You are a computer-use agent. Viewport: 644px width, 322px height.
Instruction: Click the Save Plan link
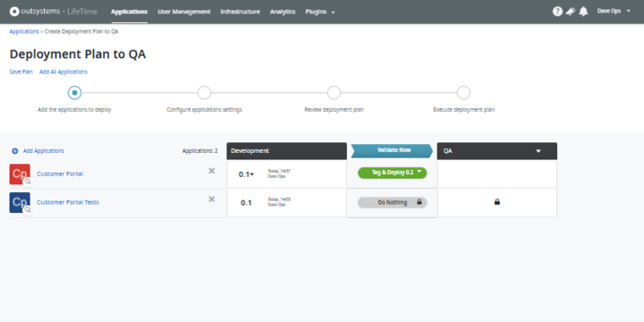point(21,72)
